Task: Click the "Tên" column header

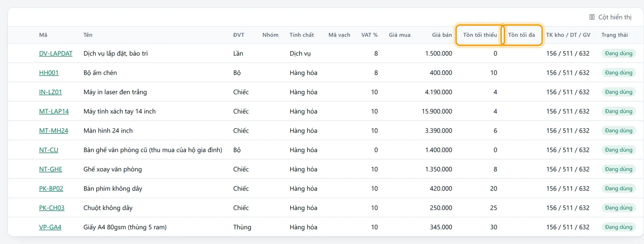Action: (x=88, y=35)
